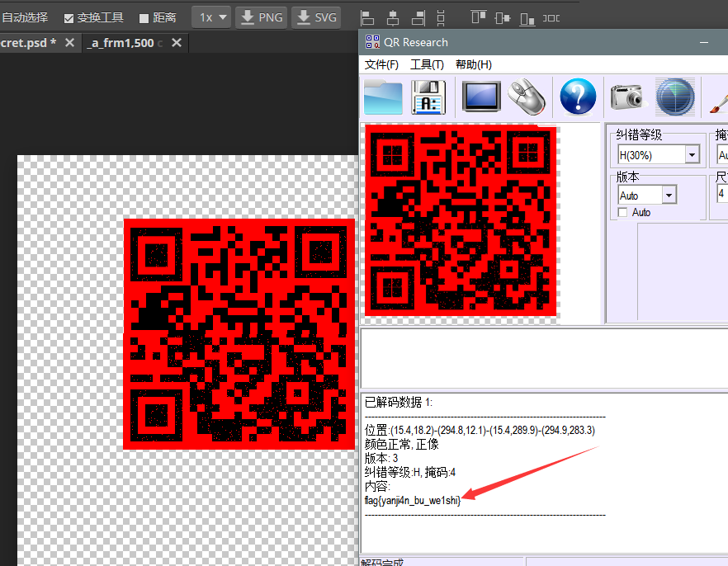Open the 纠错等级 H(30%) dropdown
Image resolution: width=728 pixels, height=566 pixels.
tap(659, 154)
